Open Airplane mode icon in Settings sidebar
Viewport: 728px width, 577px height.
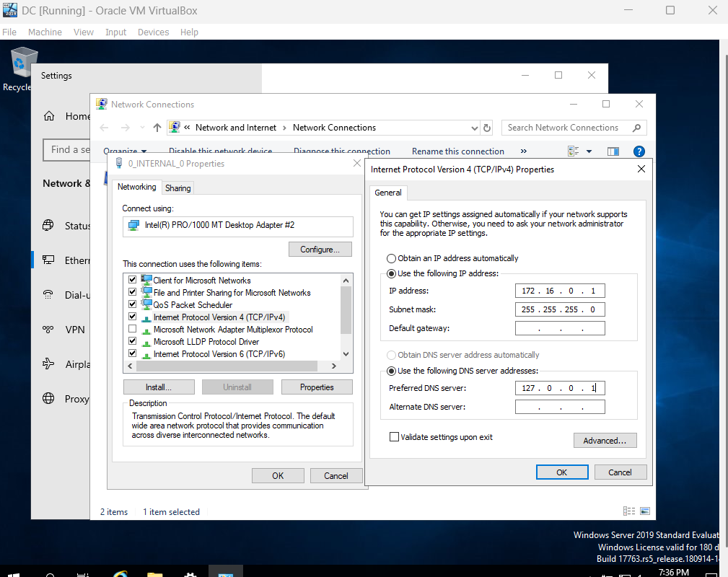(48, 364)
